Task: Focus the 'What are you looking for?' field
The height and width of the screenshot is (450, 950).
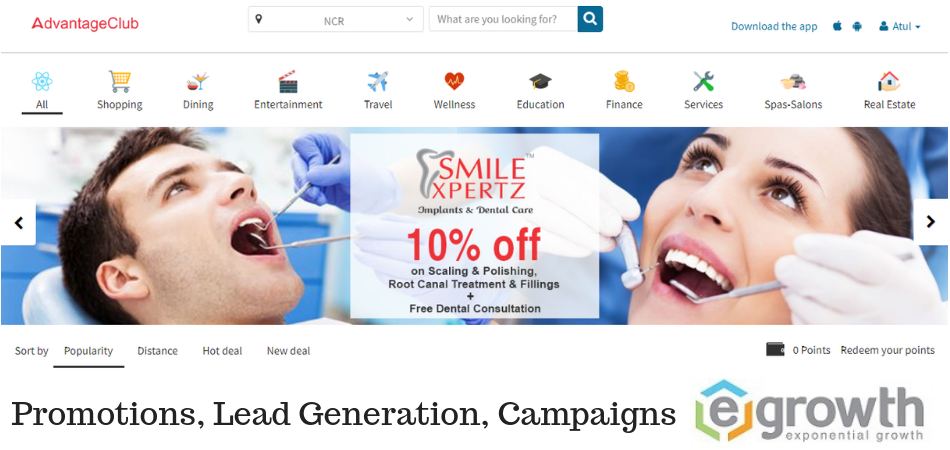Action: click(503, 19)
